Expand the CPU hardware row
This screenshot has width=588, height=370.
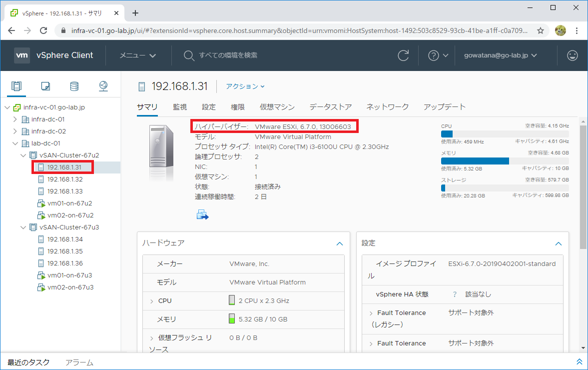151,301
